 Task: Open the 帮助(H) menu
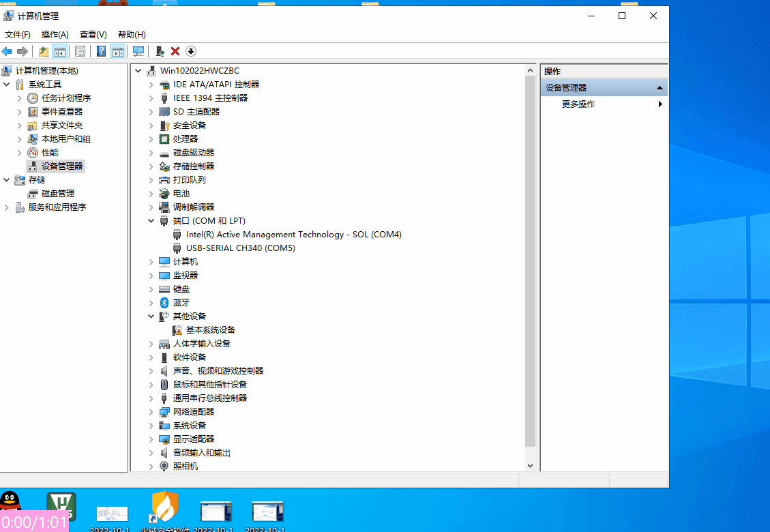click(132, 34)
